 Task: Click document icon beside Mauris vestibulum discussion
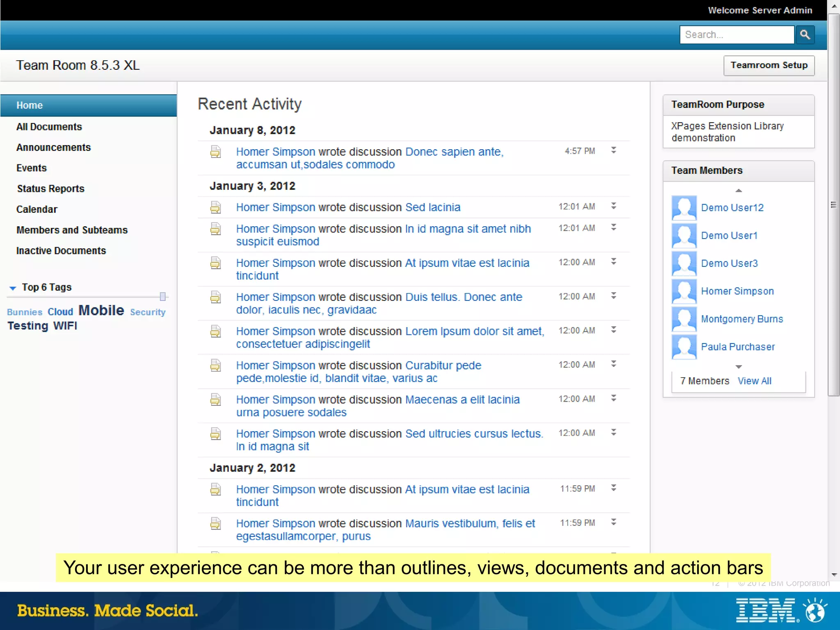tap(215, 523)
